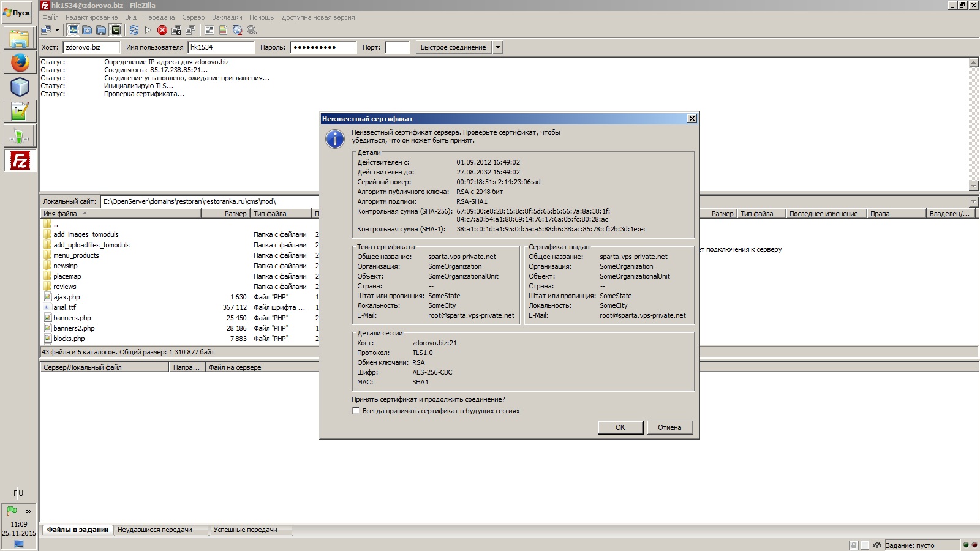Click Отмена in certificate dialog
Screen dimensions: 980x551
(669, 427)
